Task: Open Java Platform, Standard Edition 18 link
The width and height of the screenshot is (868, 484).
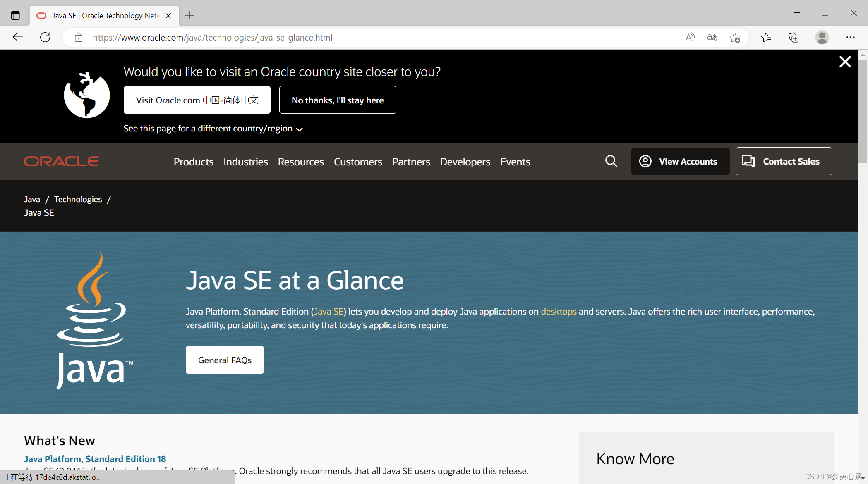Action: point(95,459)
